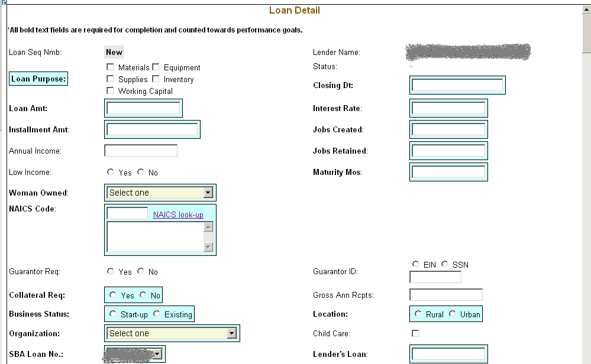
Task: Click the Loan Amt input field
Action: tap(143, 108)
